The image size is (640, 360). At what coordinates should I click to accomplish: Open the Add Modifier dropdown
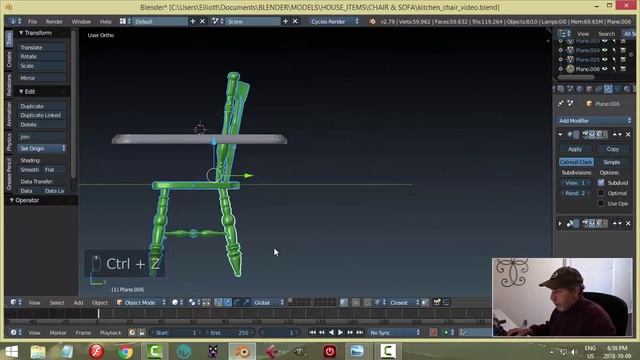(594, 120)
